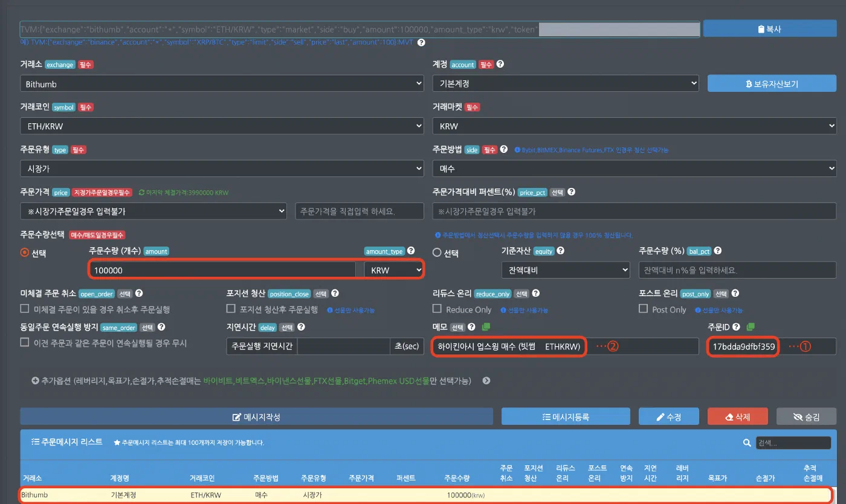Click the 검색 search field in message list
846x504 pixels.
click(793, 443)
